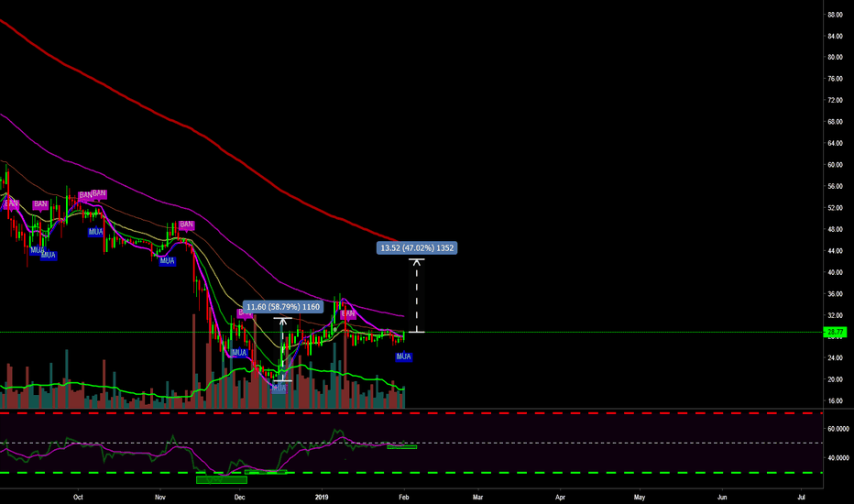Click the 36.00 price axis label
Screen dimensions: 854x504
(835, 294)
